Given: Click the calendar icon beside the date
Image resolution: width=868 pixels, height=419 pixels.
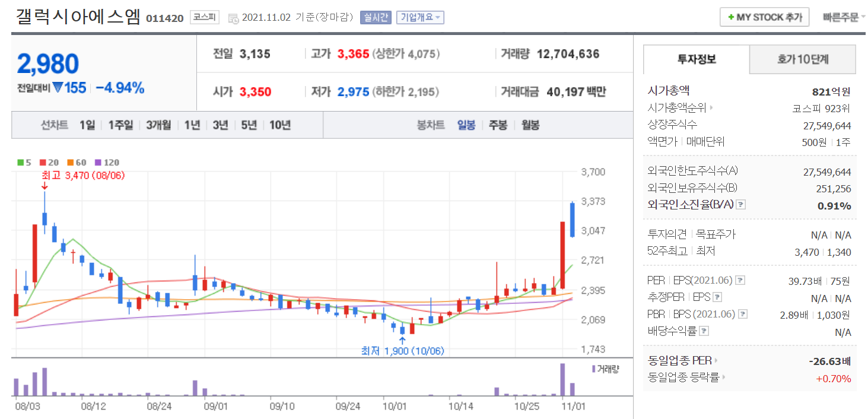Looking at the screenshot, I should [x=233, y=18].
